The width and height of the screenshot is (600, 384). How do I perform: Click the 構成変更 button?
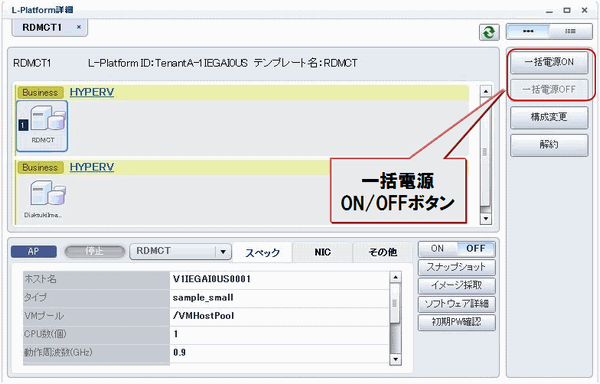click(549, 117)
